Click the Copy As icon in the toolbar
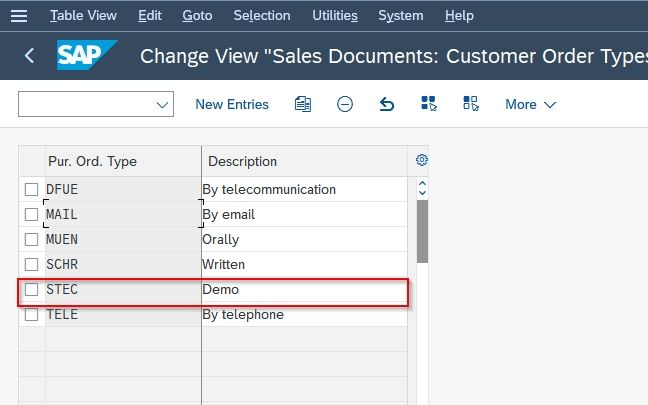This screenshot has height=405, width=648. pos(303,104)
